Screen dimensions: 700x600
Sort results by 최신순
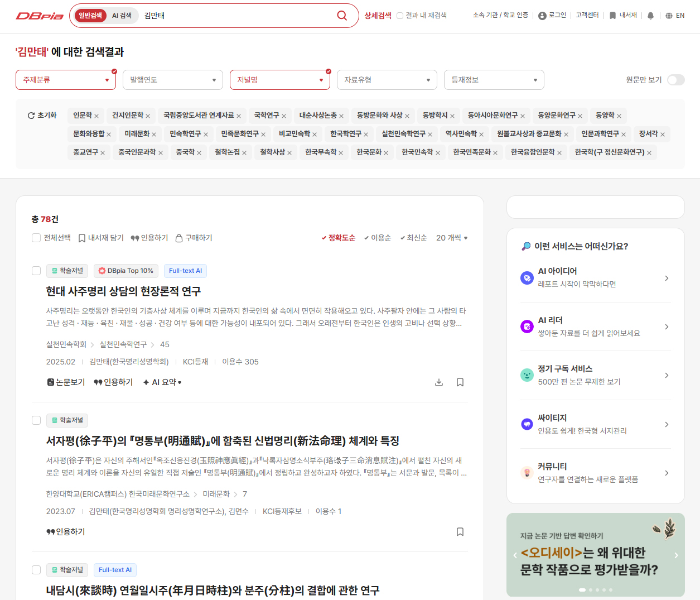tap(413, 238)
